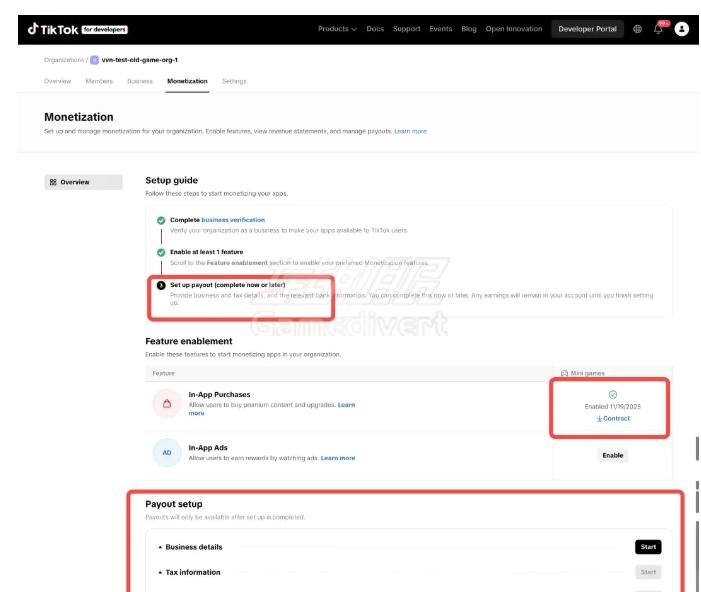Click the In-App Purchases feature title
The width and height of the screenshot is (701, 592).
click(219, 394)
